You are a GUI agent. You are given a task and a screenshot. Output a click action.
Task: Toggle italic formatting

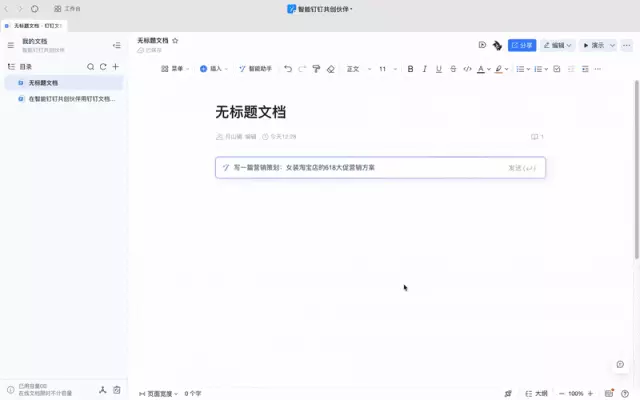[425, 69]
